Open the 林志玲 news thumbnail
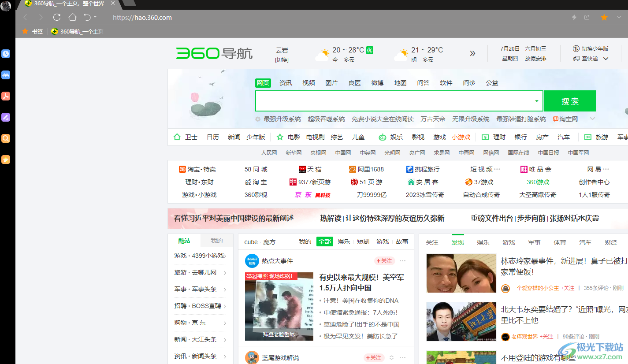Image resolution: width=628 pixels, height=364 pixels. (461, 273)
